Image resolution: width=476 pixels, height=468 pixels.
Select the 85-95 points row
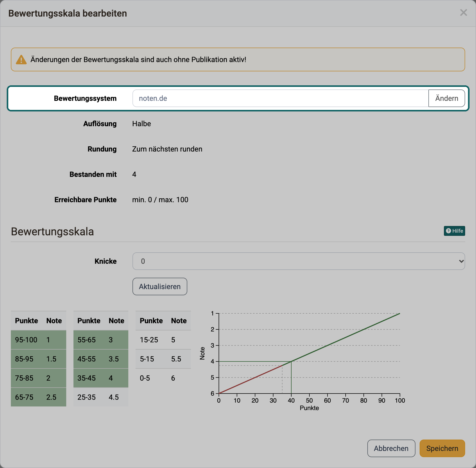coord(39,359)
